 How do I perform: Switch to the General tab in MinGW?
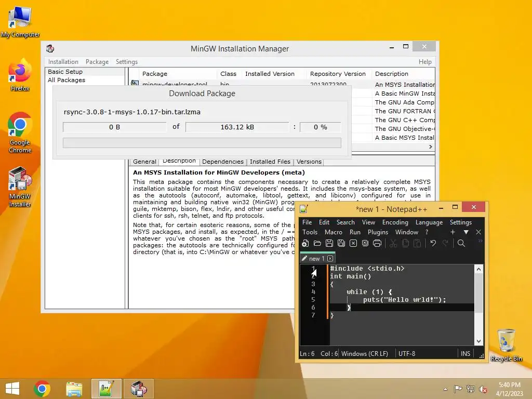pos(144,162)
